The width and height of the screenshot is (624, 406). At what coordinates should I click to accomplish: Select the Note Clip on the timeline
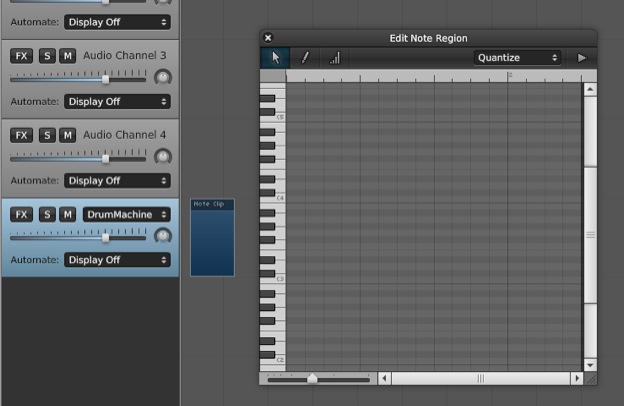pyautogui.click(x=213, y=237)
